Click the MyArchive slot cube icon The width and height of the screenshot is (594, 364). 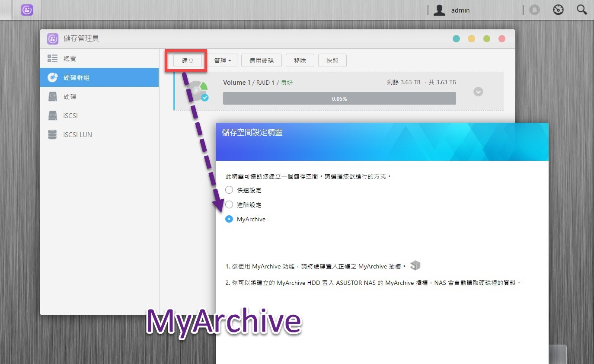(415, 265)
